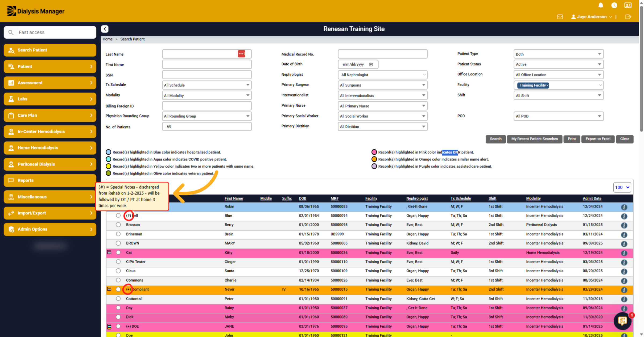Click Export to Excel button
Image resolution: width=644 pixels, height=337 pixels.
tap(598, 139)
